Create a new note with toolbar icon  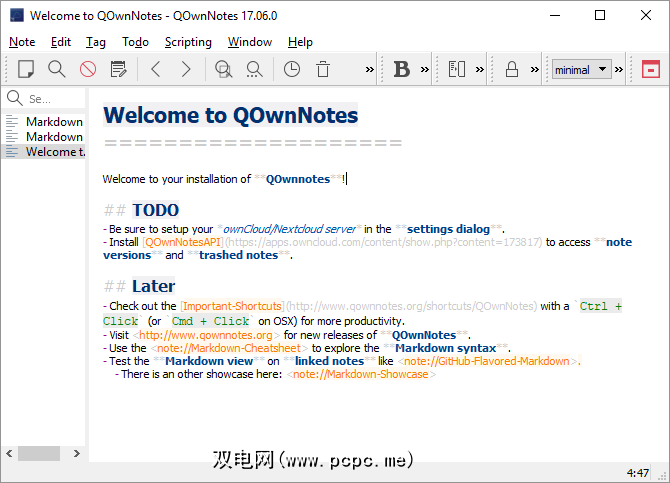(x=27, y=69)
